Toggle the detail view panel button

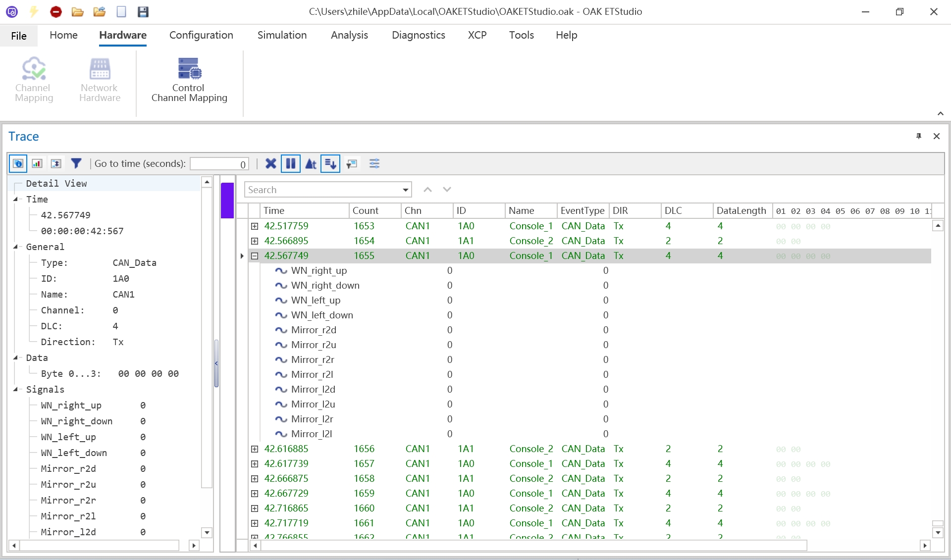click(x=18, y=163)
